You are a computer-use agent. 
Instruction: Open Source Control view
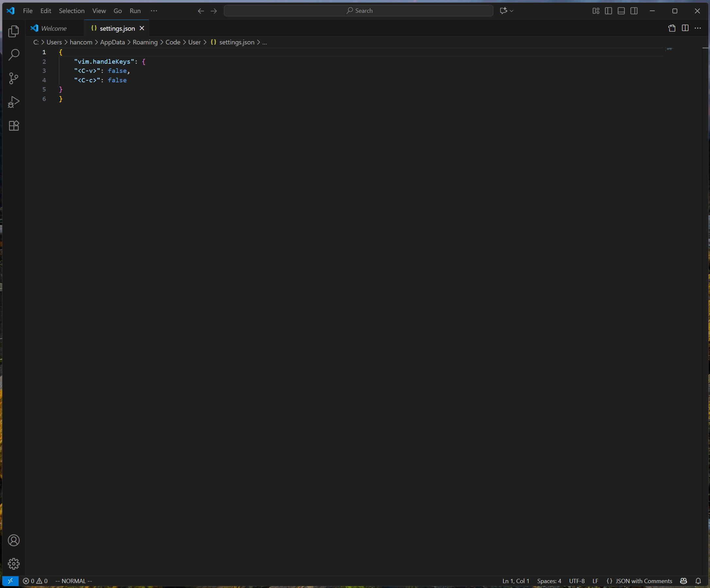point(13,78)
